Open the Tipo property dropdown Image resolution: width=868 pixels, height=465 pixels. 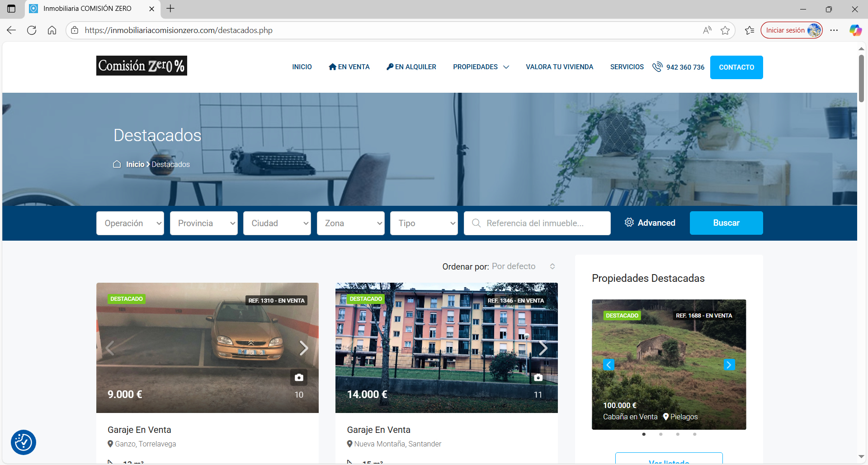pos(424,223)
